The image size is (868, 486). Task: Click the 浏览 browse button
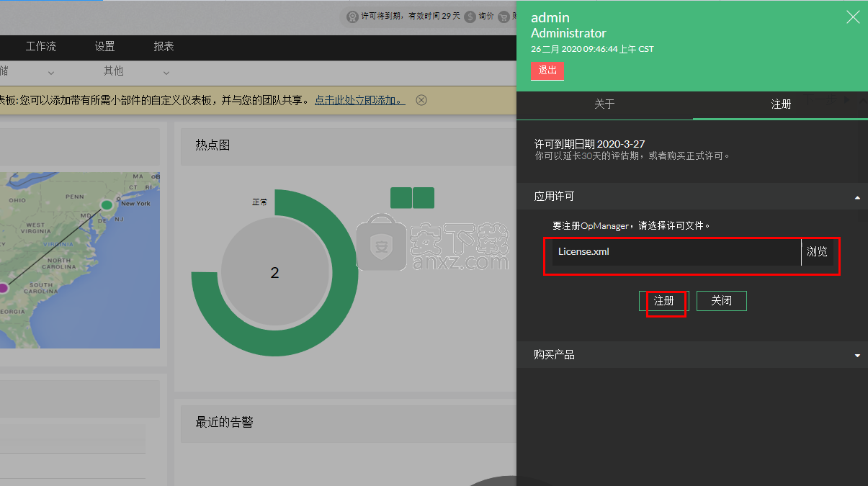818,252
